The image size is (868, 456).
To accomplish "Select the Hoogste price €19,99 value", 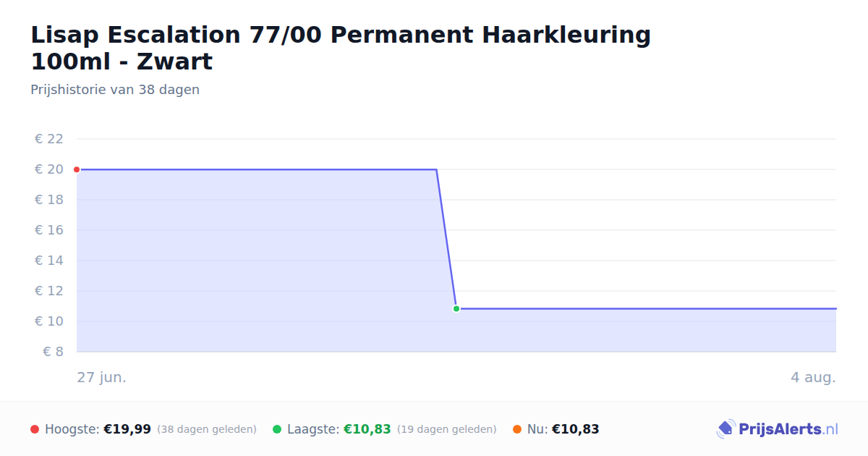I will 127,429.
